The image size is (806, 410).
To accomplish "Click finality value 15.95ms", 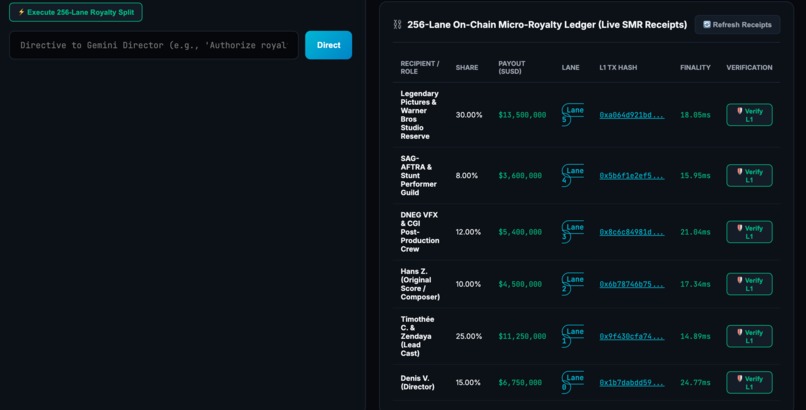I will [x=695, y=176].
